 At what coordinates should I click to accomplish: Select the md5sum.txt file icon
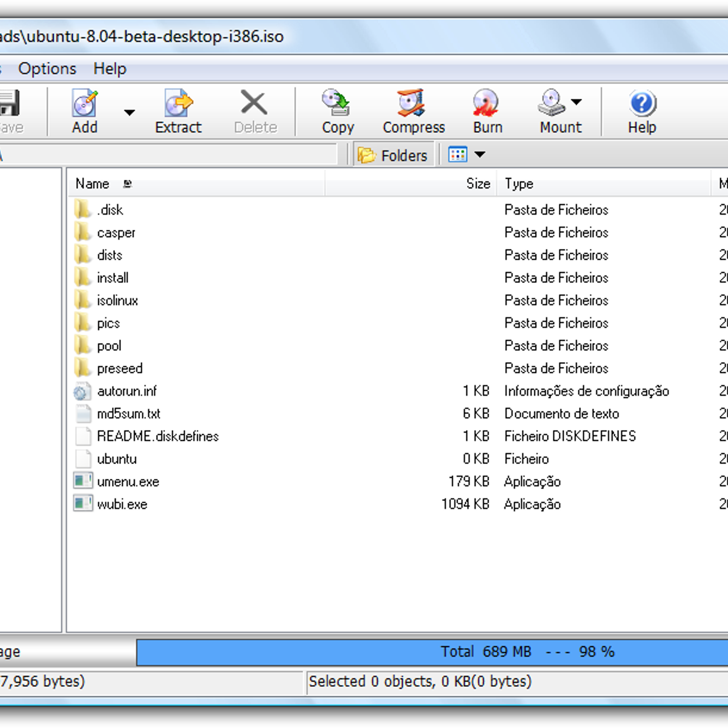[83, 414]
